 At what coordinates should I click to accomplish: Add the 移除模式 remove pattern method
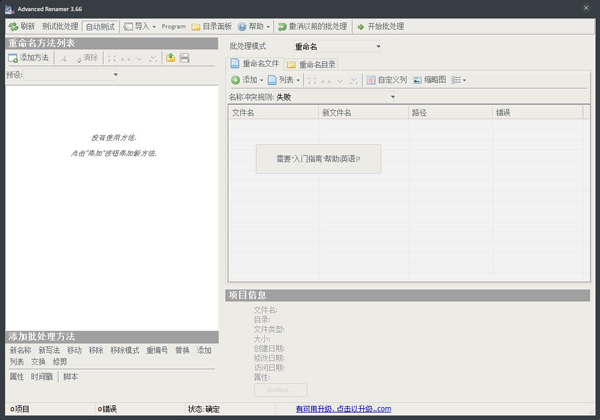pos(125,350)
